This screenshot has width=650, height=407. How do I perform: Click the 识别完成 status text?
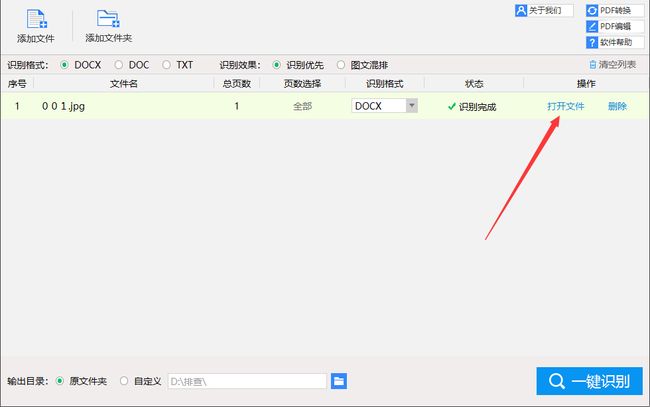point(477,107)
